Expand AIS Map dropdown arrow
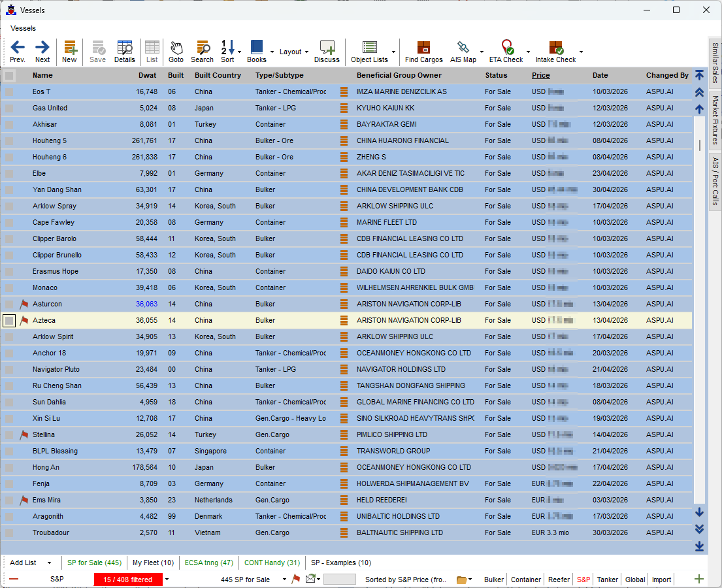Screen dimensions: 722x588 [482, 52]
